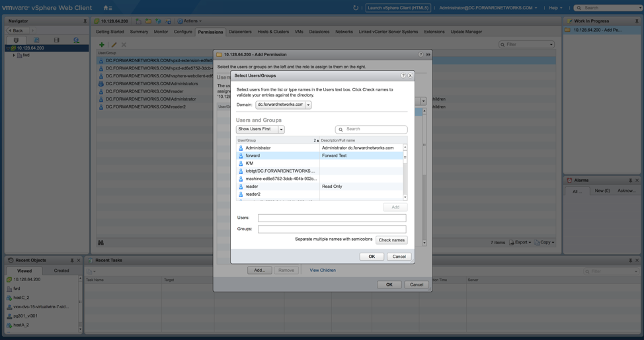Open the Help dropdown menu
Viewport: 644px width, 340px height.
(555, 8)
